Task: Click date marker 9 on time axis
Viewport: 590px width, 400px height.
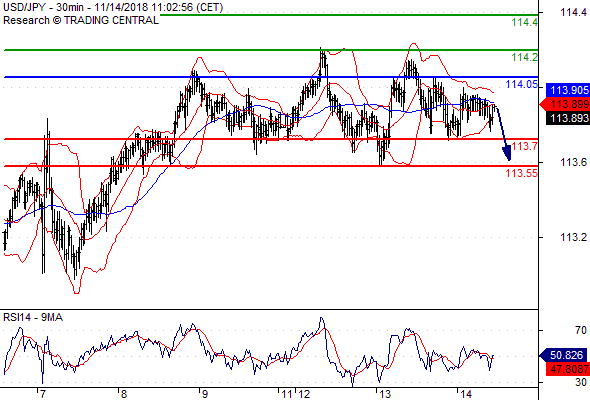Action: click(x=205, y=394)
